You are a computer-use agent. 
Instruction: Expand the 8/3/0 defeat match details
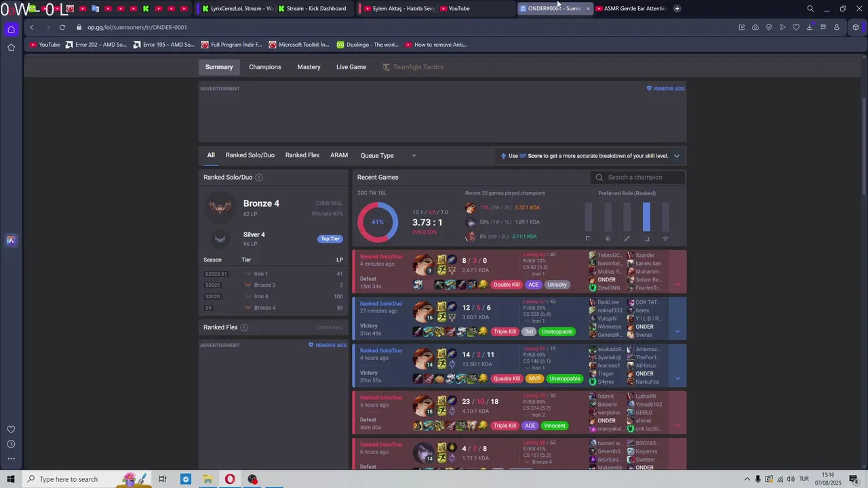tap(677, 285)
